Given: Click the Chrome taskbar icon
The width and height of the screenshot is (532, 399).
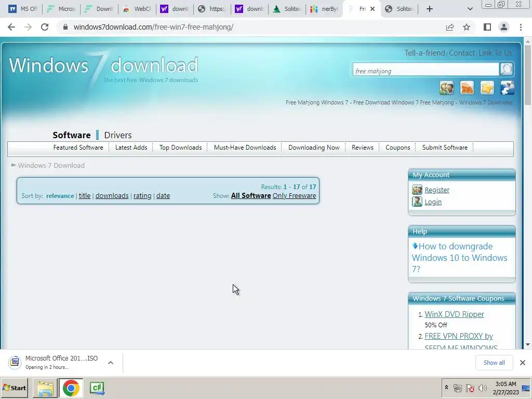Looking at the screenshot, I should click(71, 388).
